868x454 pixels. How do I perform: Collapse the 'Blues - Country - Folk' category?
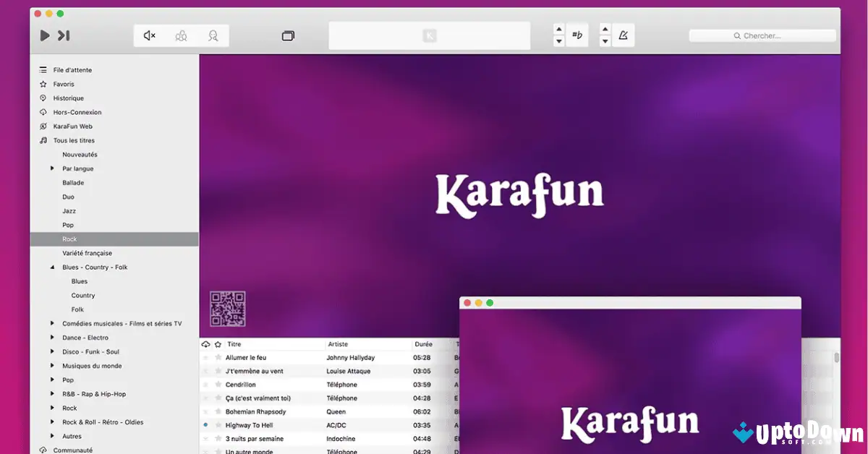(51, 267)
